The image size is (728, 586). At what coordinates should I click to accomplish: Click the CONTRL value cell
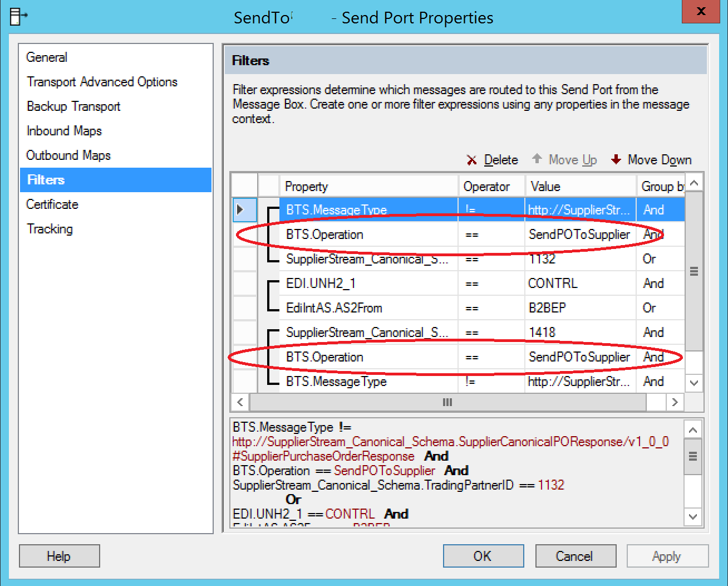coord(581,284)
